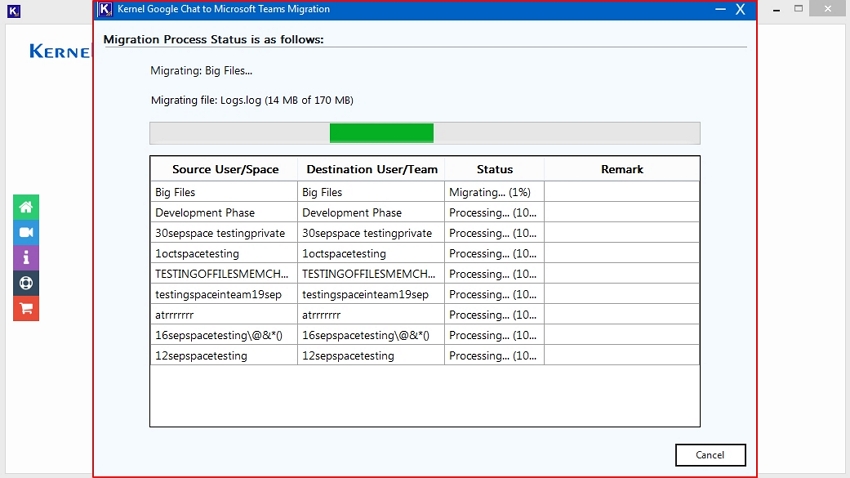The image size is (850, 478).
Task: Click the red shopping cart sidebar icon
Action: pyautogui.click(x=26, y=308)
